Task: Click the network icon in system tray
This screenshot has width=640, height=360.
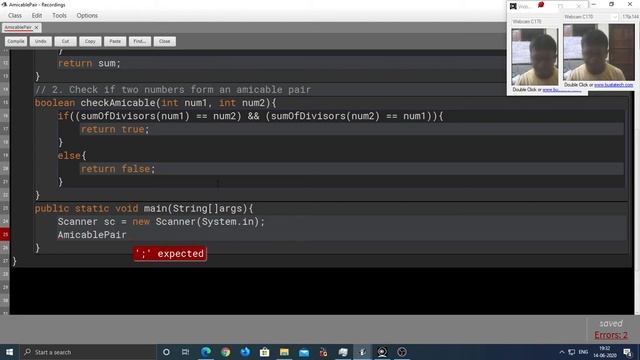Action: click(571, 352)
